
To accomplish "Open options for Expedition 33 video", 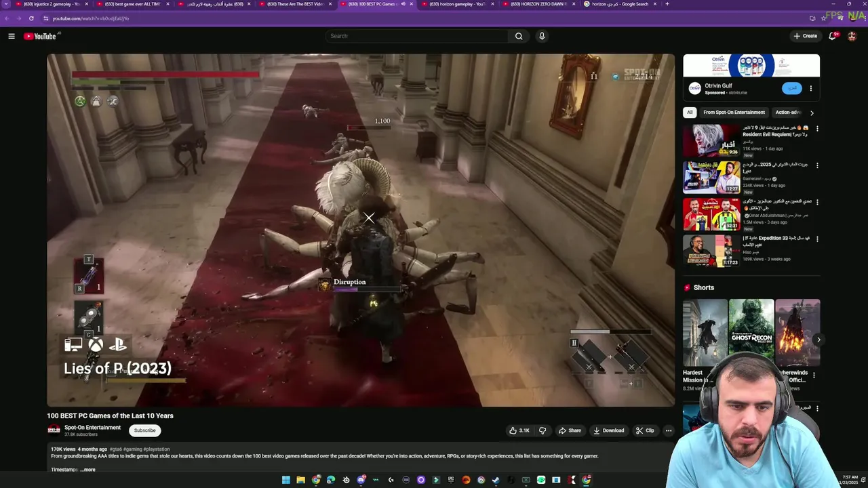I will pos(817,239).
